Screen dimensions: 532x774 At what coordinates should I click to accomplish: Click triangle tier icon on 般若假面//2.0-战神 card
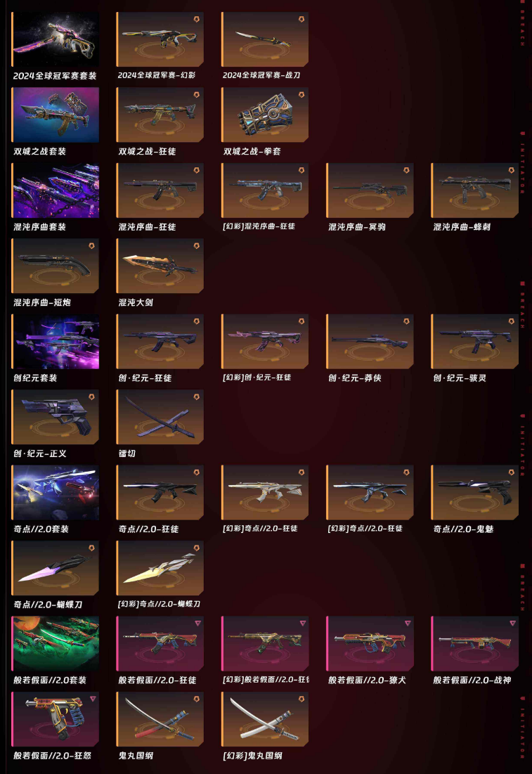(512, 624)
